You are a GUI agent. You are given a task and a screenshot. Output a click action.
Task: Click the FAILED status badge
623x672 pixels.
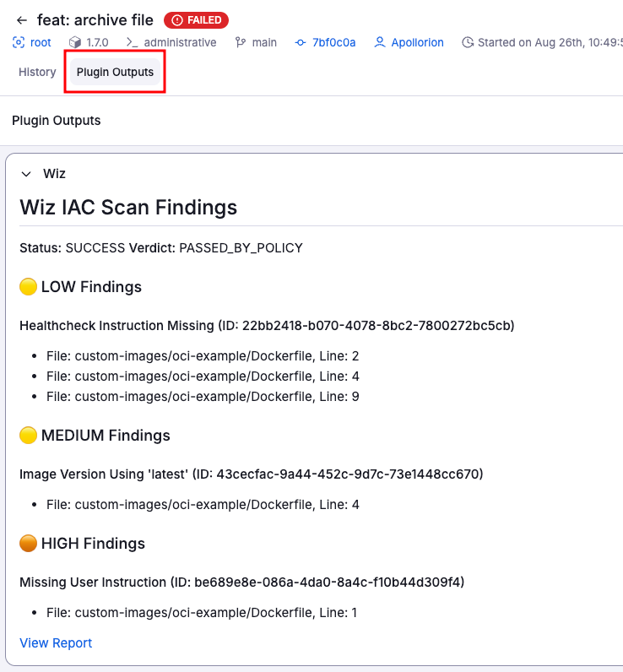click(196, 20)
